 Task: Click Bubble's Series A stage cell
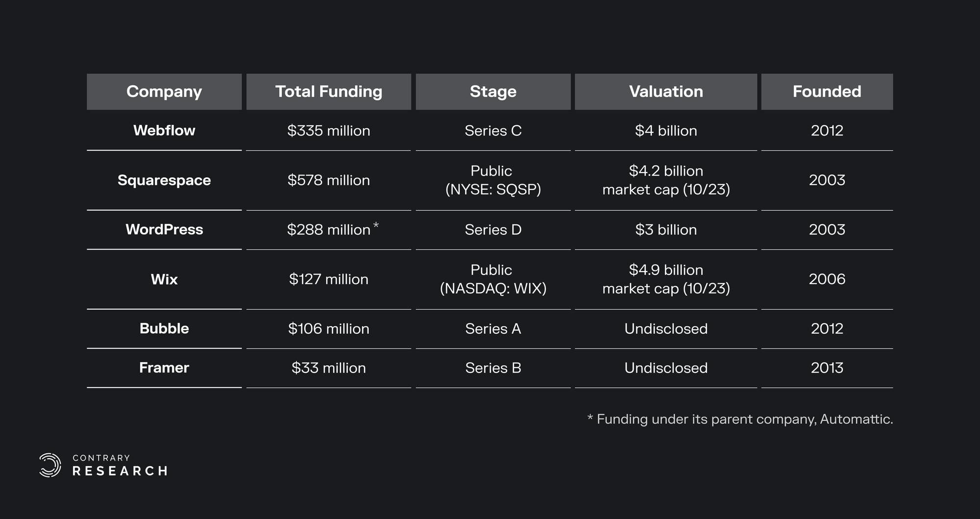(493, 329)
